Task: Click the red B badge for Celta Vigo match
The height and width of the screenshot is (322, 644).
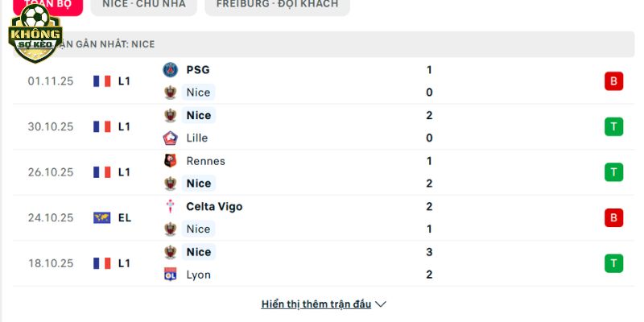Action: 614,217
